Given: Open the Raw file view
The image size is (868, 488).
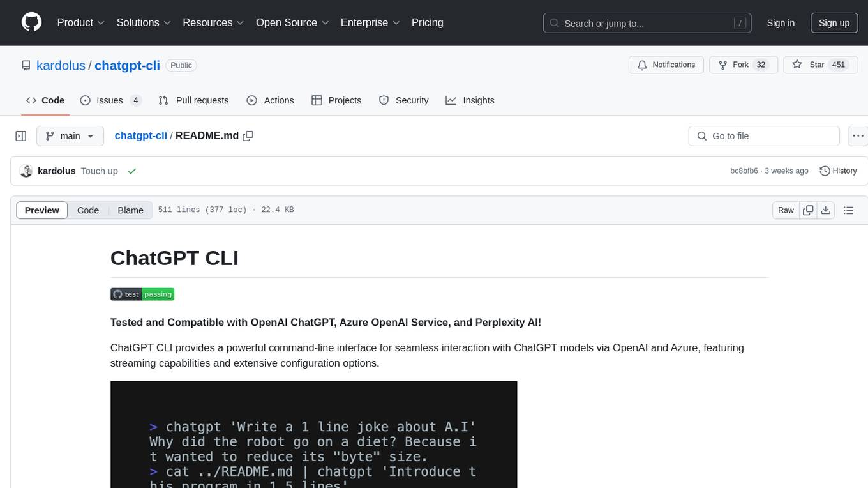Looking at the screenshot, I should (786, 210).
